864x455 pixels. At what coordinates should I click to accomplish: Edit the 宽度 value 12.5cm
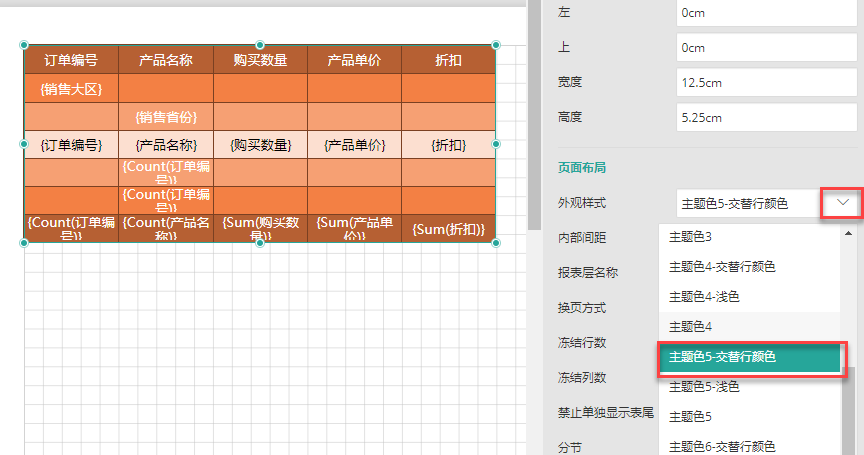pyautogui.click(x=766, y=83)
